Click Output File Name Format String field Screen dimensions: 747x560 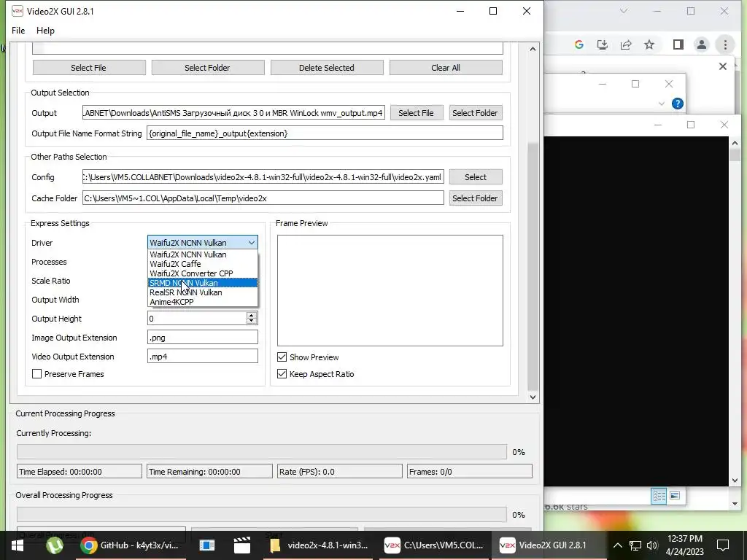pyautogui.click(x=325, y=133)
